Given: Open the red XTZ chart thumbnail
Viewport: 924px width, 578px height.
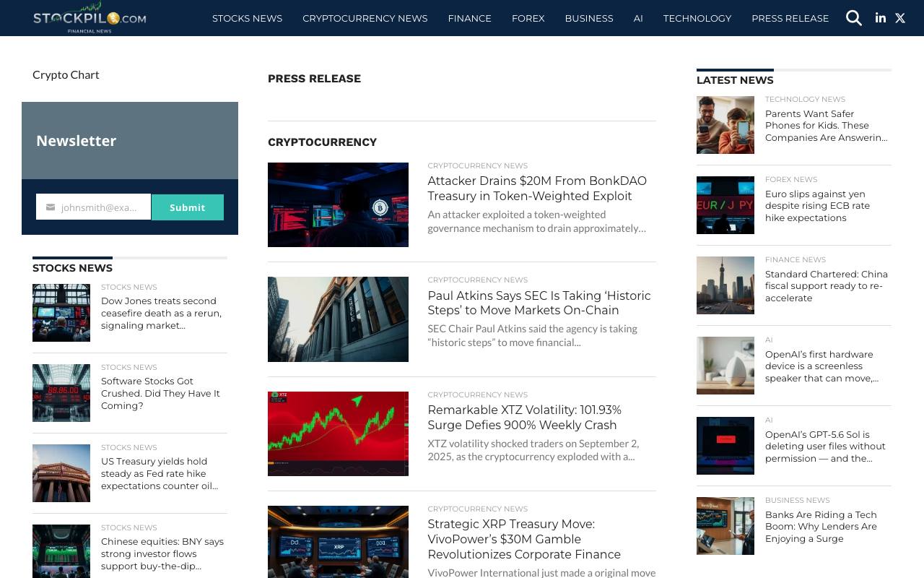Looking at the screenshot, I should (x=338, y=433).
